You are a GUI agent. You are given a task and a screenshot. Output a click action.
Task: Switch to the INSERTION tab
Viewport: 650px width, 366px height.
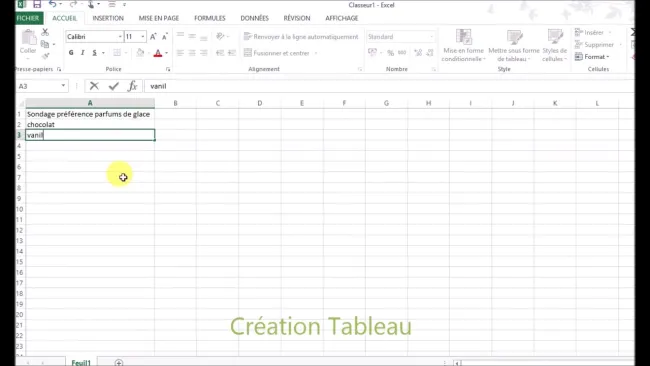coord(108,18)
